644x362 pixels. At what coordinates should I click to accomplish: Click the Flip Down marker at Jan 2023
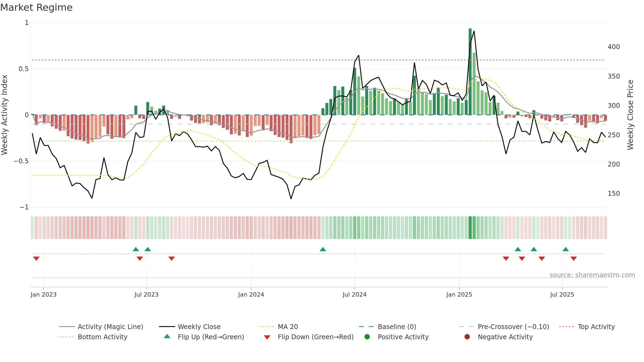click(36, 258)
